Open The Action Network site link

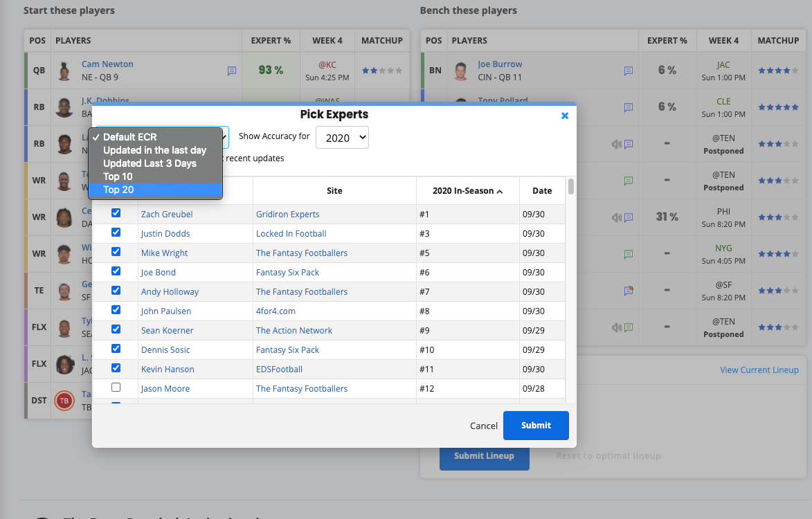(294, 331)
